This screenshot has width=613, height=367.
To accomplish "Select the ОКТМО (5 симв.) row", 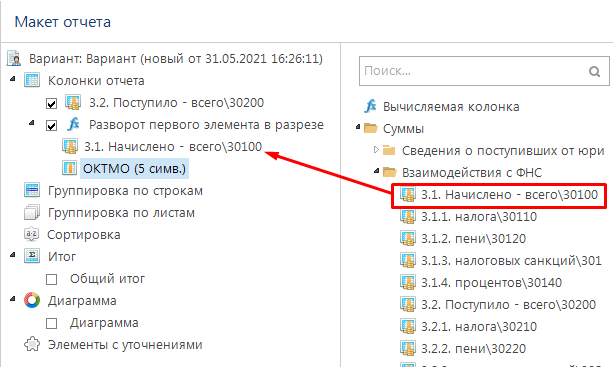I will (x=134, y=168).
